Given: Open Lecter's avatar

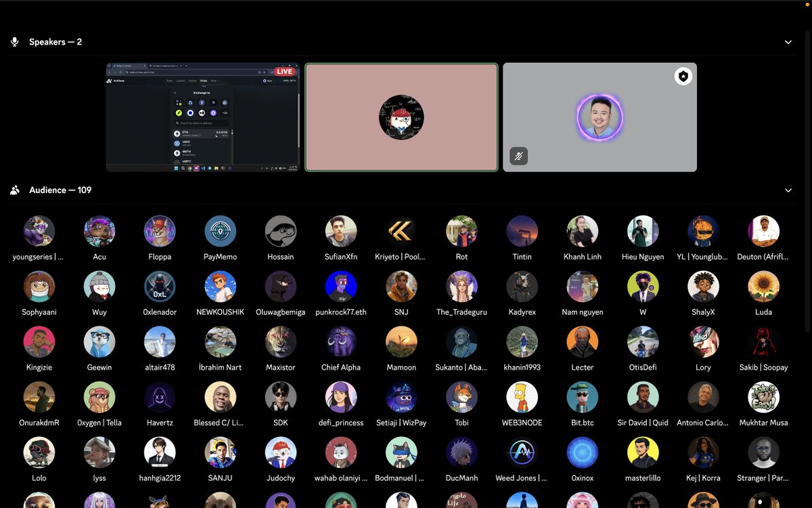Looking at the screenshot, I should tap(583, 342).
